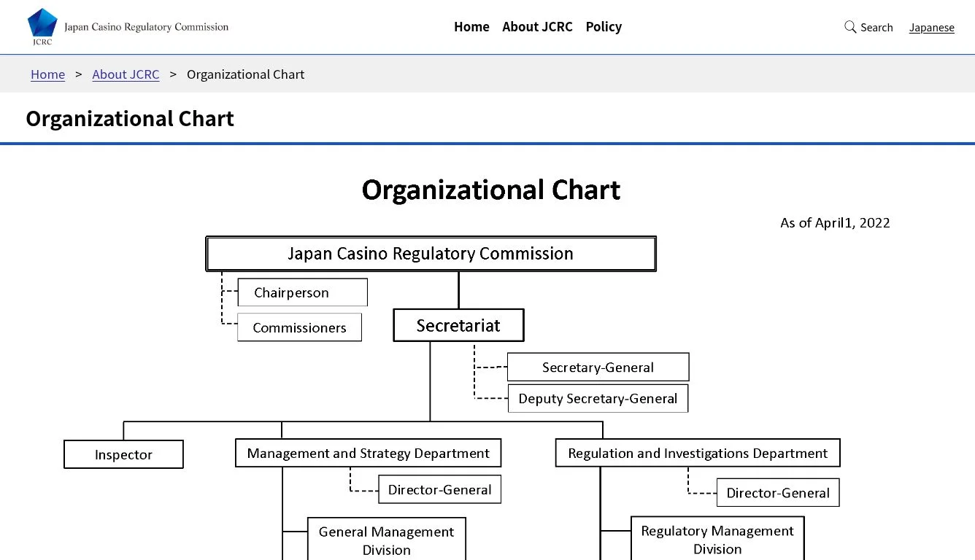Screen dimensions: 975x560
Task: Click the Organizational Chart page heading
Action: (x=130, y=118)
